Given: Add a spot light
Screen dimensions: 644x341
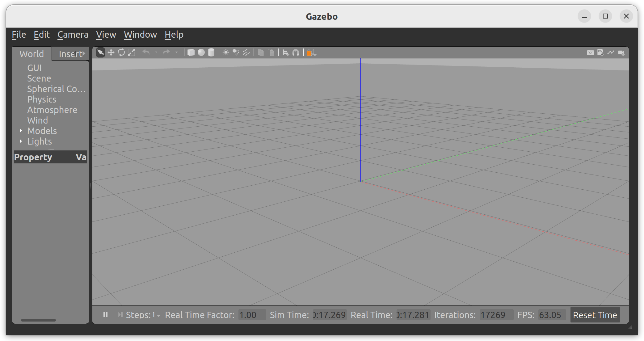Looking at the screenshot, I should click(236, 53).
